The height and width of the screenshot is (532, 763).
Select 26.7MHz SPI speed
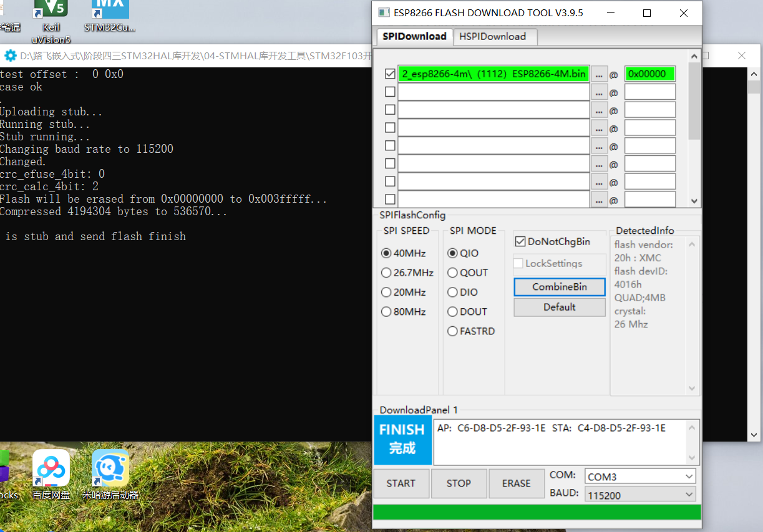(x=407, y=273)
